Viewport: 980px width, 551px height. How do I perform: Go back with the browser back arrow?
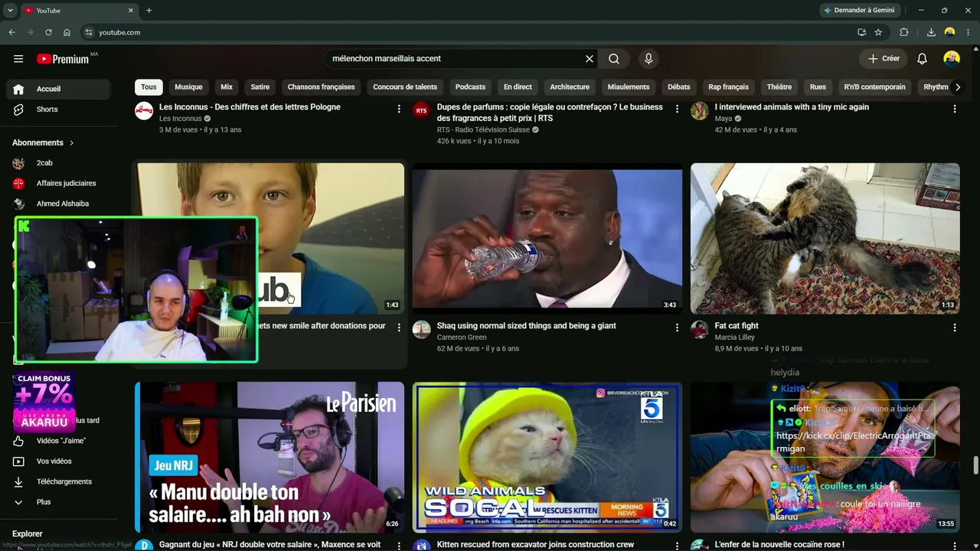pyautogui.click(x=11, y=32)
